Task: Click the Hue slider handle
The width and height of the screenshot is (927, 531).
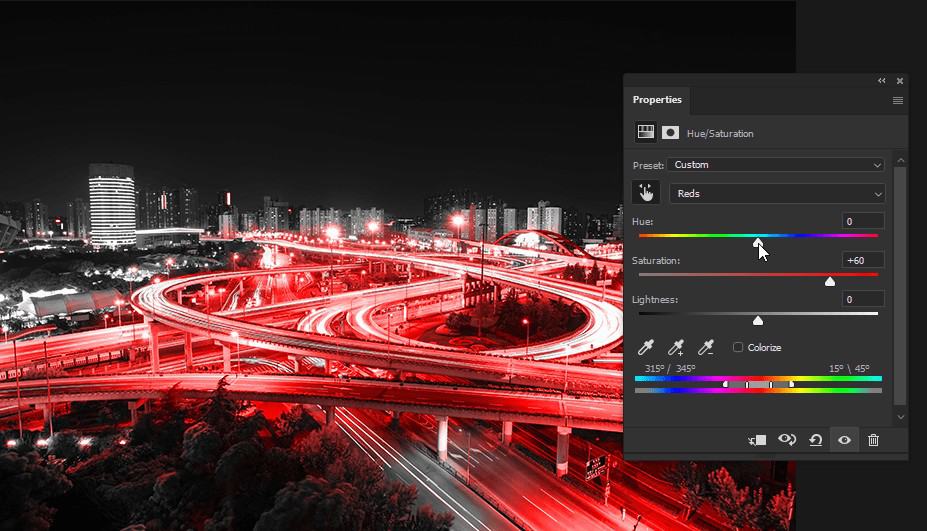Action: tap(758, 242)
